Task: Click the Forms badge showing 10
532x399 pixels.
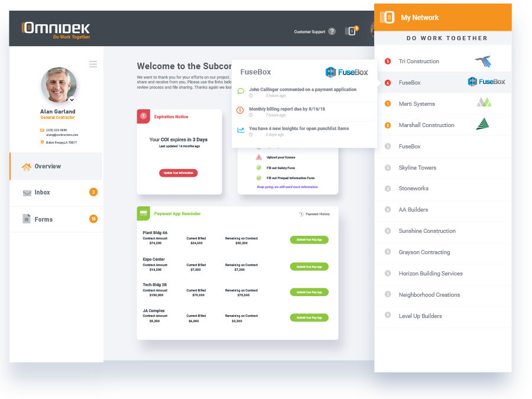Action: click(93, 219)
